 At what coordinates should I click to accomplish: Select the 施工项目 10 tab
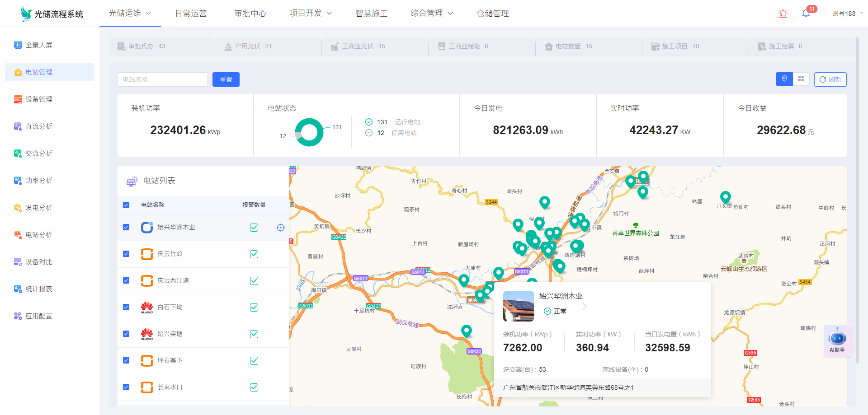[695, 46]
